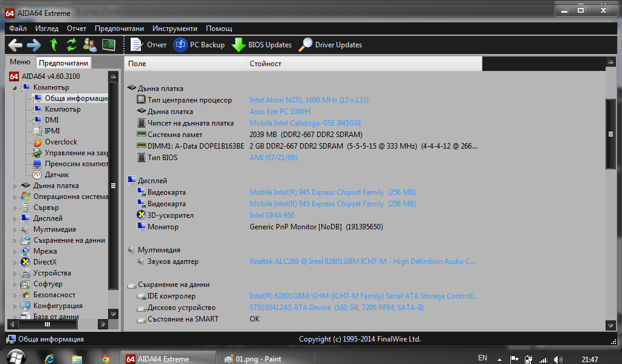Switch to the Предпочитани side tab

(63, 62)
